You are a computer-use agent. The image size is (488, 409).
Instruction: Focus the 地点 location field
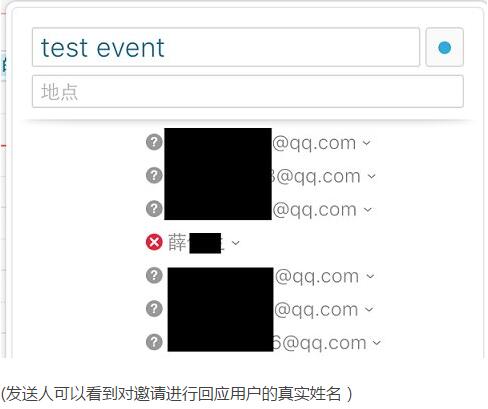pyautogui.click(x=248, y=91)
